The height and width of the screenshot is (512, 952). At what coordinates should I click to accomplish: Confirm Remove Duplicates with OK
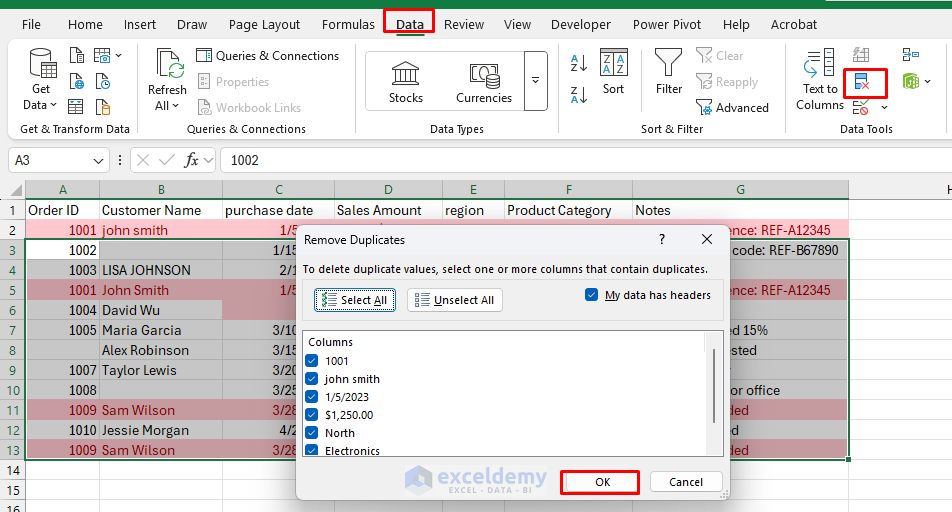[599, 482]
